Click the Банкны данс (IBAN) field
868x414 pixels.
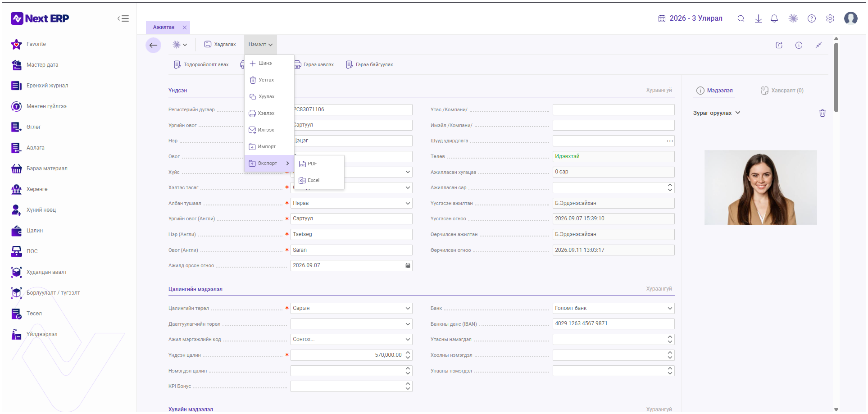(614, 324)
